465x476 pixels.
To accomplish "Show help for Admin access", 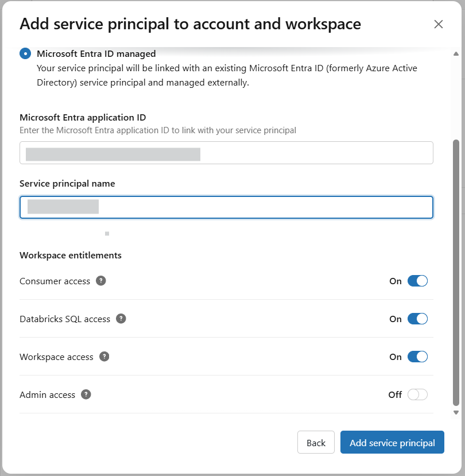I will tap(86, 394).
